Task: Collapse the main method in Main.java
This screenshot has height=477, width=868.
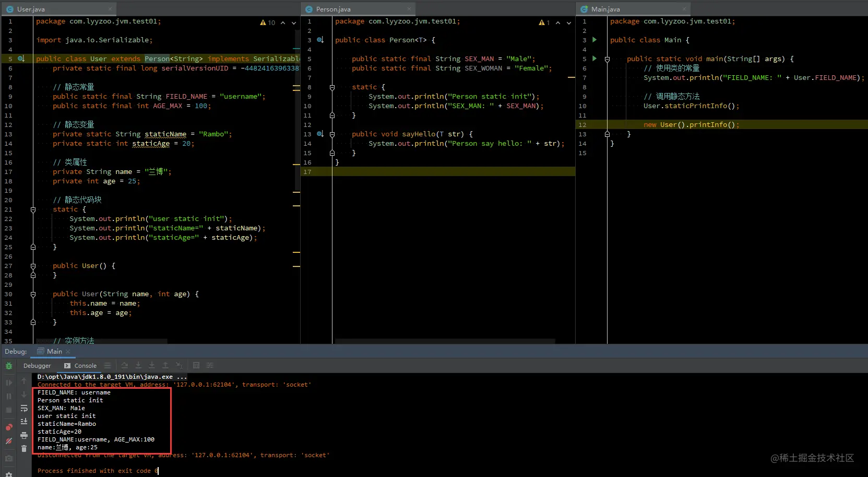Action: click(x=607, y=59)
